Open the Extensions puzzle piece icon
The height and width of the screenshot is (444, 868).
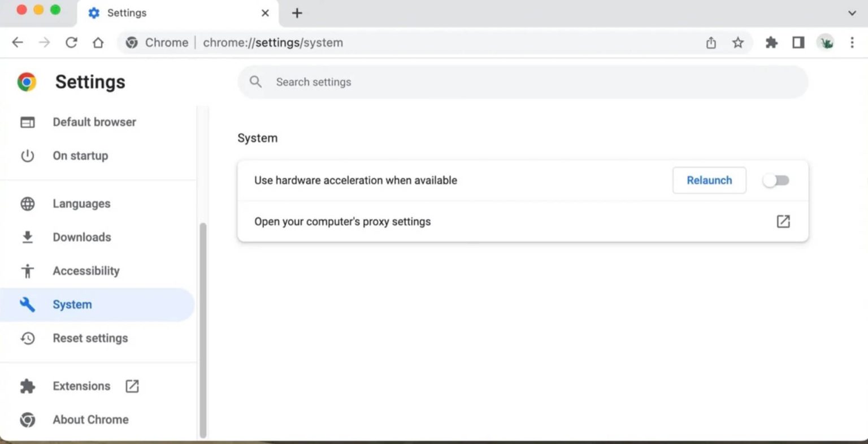pos(771,42)
